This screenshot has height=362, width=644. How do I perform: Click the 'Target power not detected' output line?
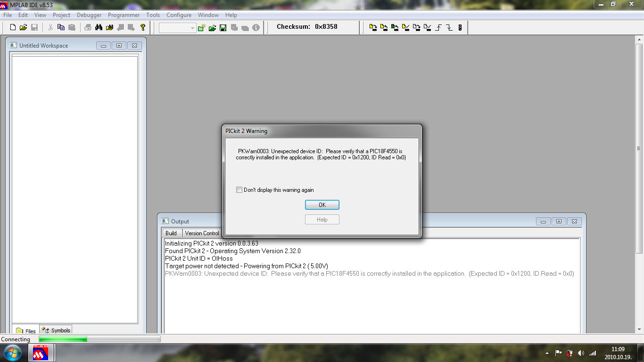247,266
